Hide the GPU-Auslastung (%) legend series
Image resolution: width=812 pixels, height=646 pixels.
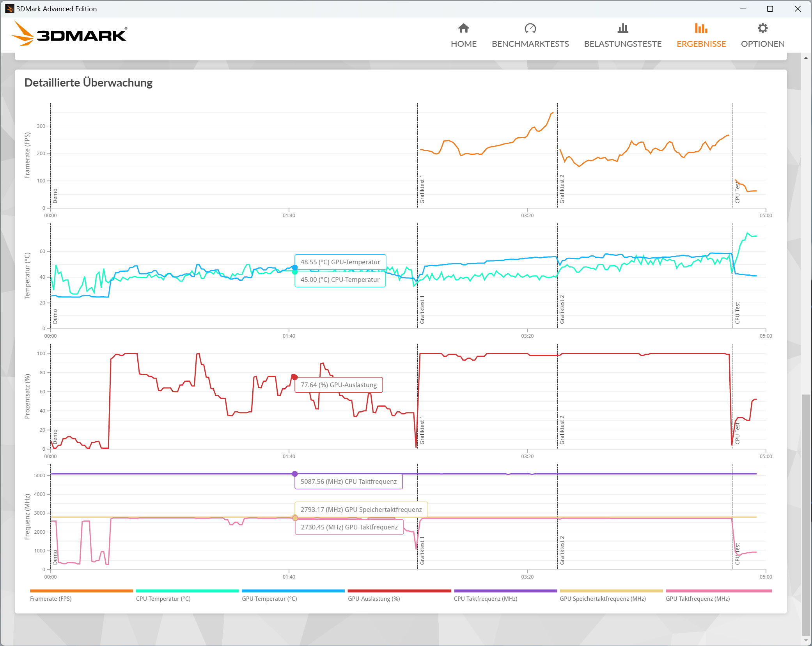tap(374, 598)
